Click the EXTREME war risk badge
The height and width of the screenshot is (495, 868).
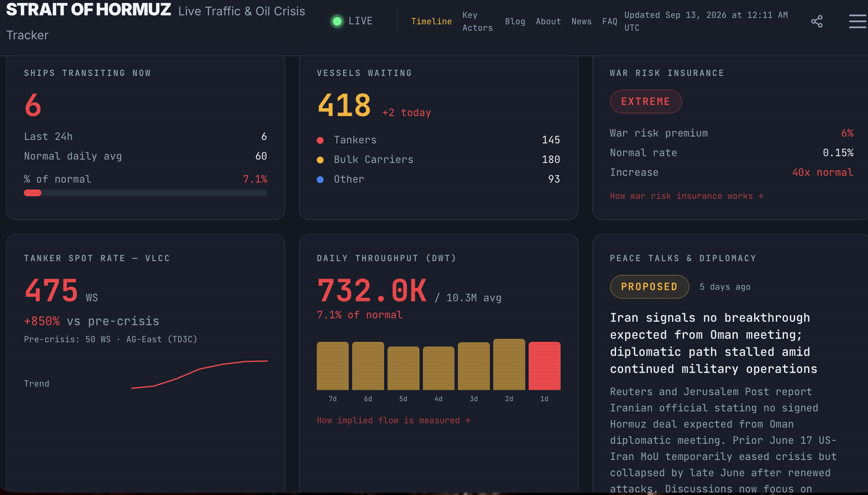click(x=645, y=102)
